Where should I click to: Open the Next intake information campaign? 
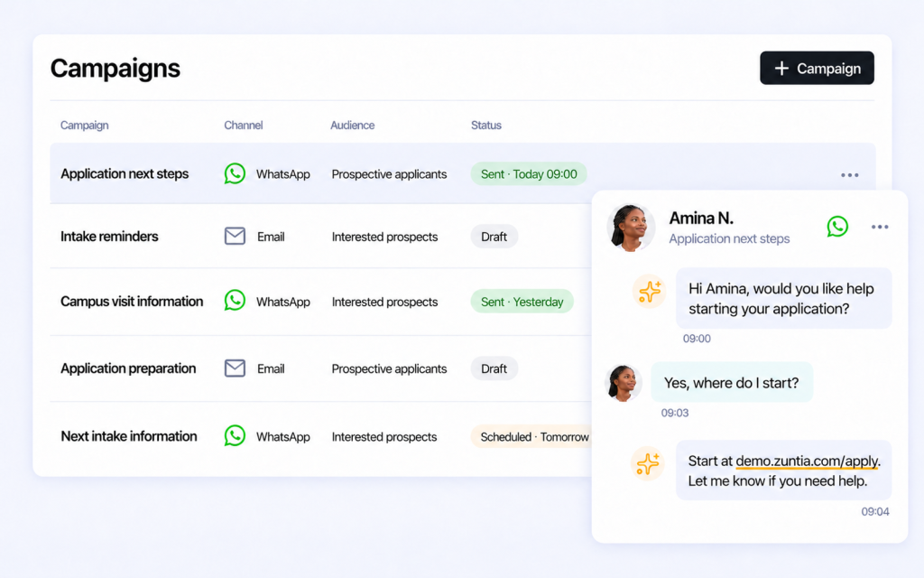128,436
